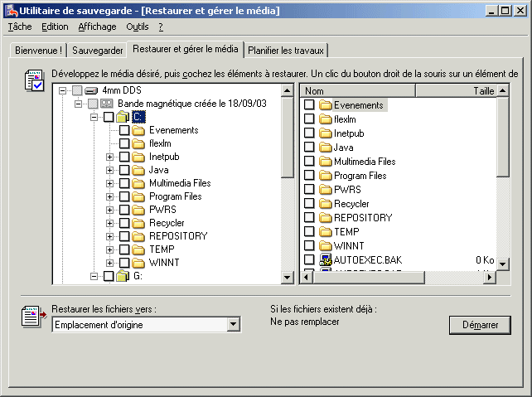This screenshot has height=397, width=532.
Task: Open the Planifier les travaux tab
Action: (287, 50)
